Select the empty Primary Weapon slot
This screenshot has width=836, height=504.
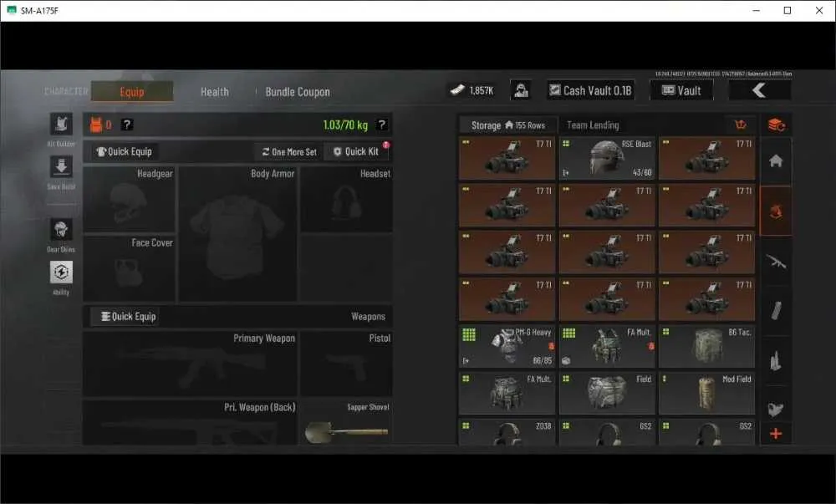[x=191, y=364]
